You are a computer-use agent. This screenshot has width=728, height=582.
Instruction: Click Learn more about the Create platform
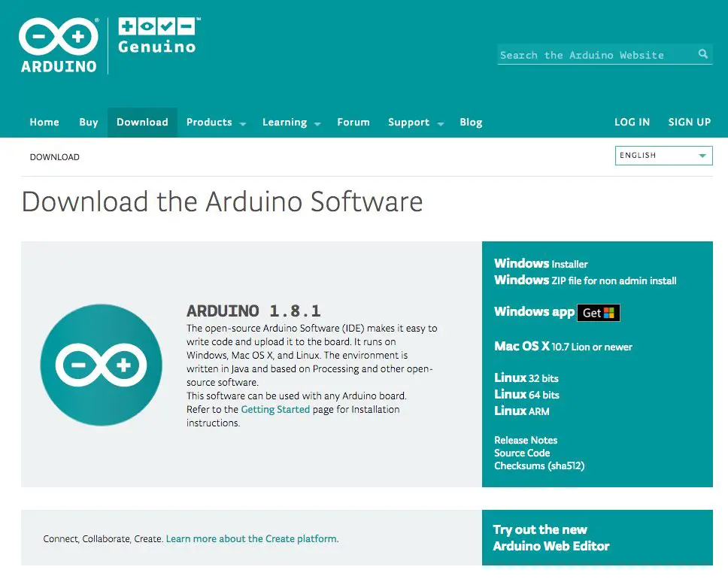(252, 539)
